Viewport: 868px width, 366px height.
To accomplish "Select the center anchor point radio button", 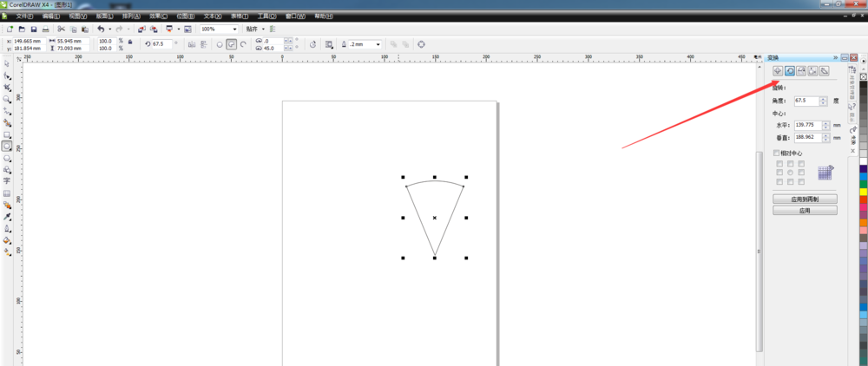I will coord(791,173).
